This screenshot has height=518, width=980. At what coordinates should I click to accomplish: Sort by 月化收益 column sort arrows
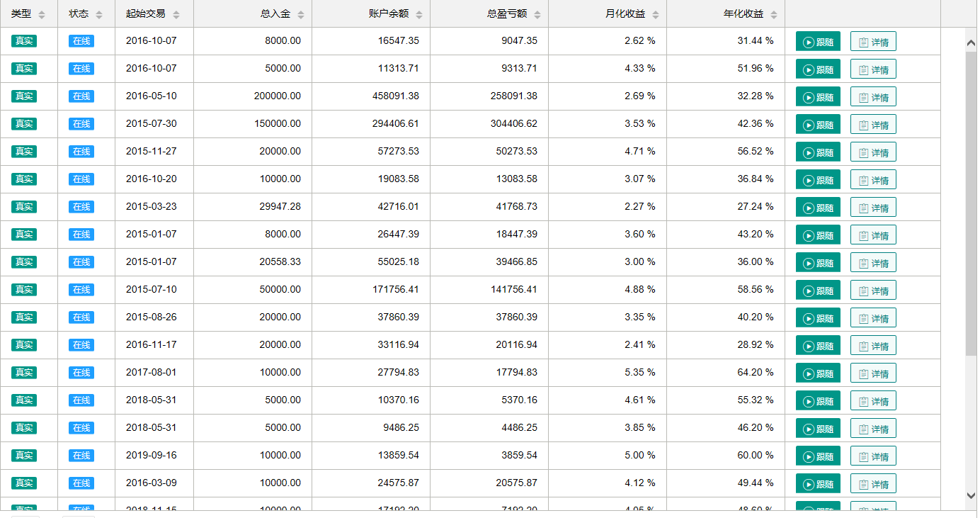click(x=656, y=15)
